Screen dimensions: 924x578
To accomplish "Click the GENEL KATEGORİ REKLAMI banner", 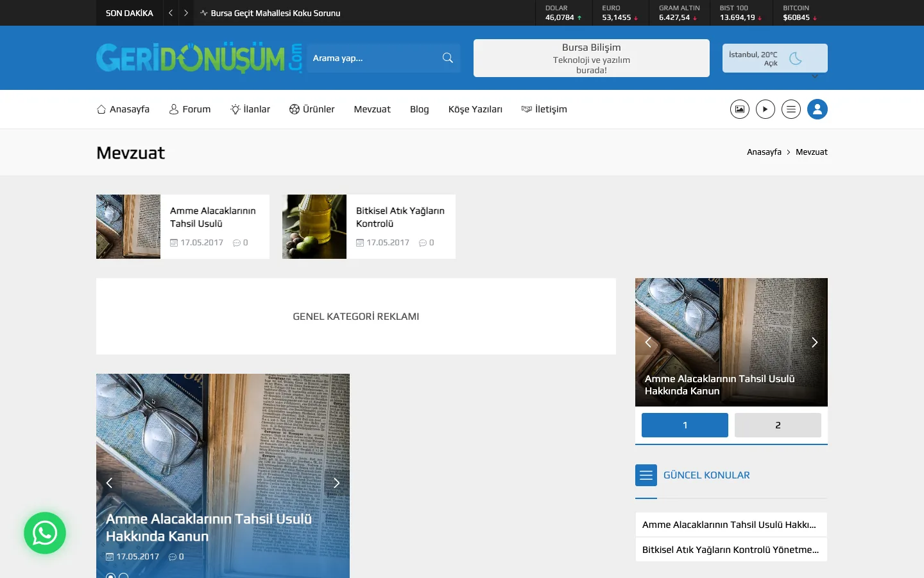I will 356,316.
